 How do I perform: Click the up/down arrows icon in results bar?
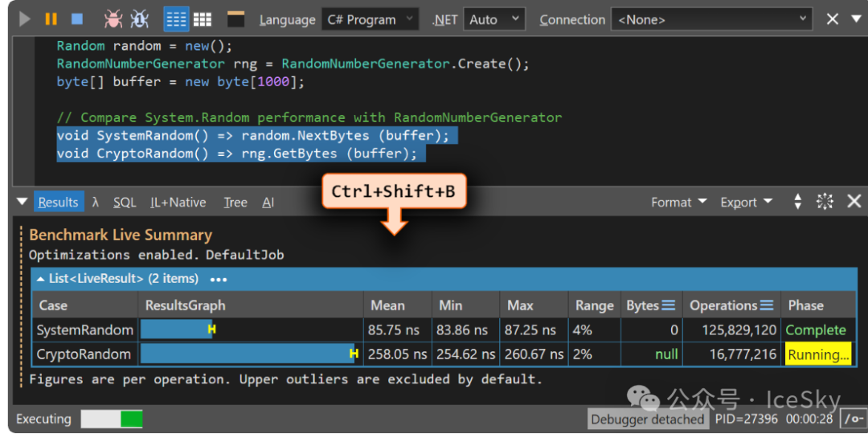point(797,202)
